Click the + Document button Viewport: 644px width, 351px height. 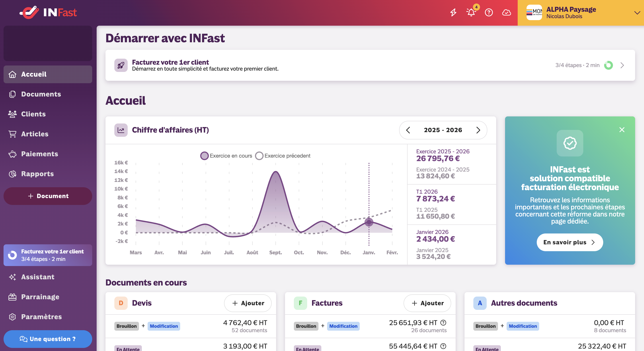tap(48, 196)
